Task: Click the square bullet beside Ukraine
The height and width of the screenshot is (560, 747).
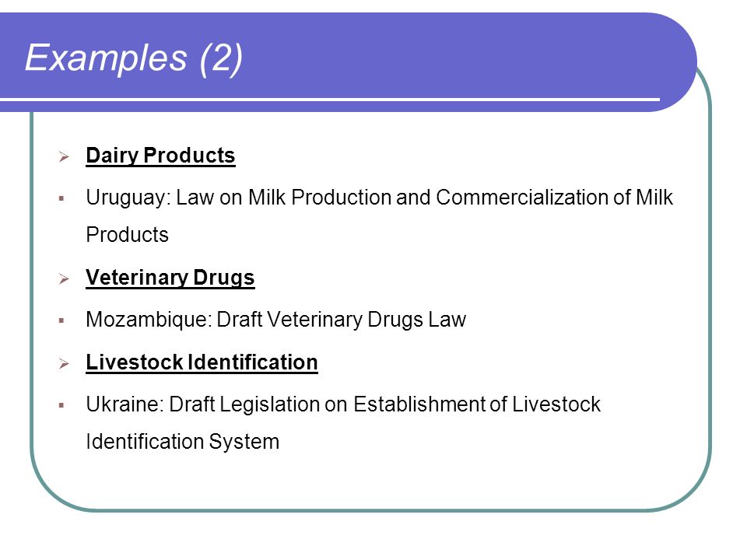Action: click(61, 405)
